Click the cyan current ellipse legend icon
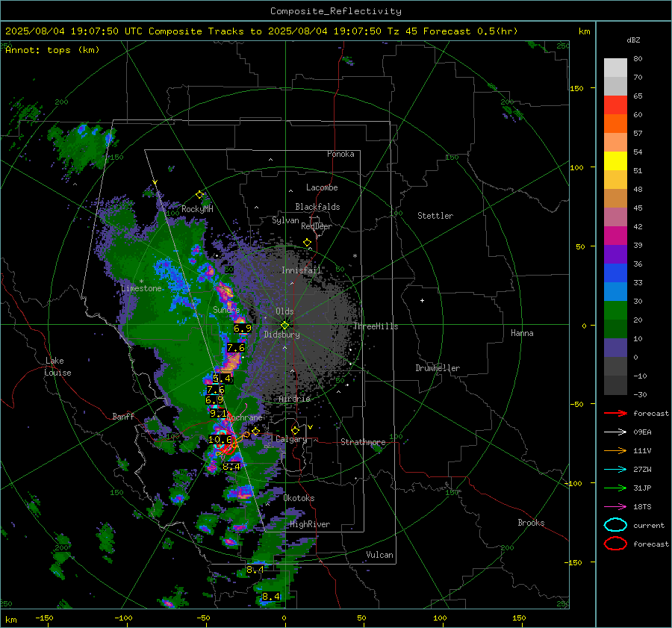This screenshot has height=628, width=672. coord(615,525)
